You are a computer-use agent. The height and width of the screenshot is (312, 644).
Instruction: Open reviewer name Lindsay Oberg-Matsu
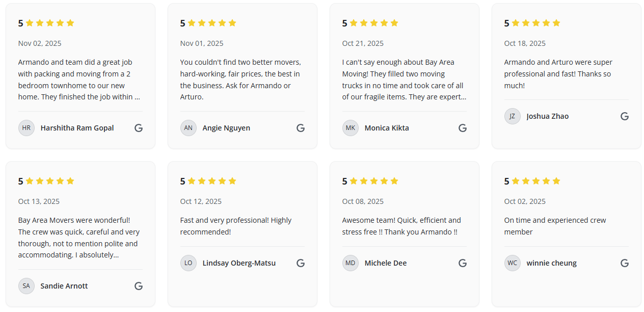(239, 263)
